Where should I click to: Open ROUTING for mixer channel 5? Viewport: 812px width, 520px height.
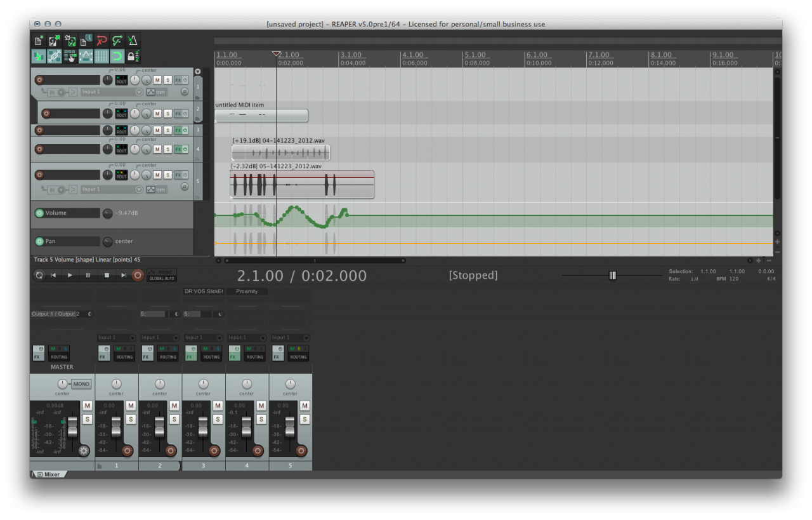[x=298, y=353]
